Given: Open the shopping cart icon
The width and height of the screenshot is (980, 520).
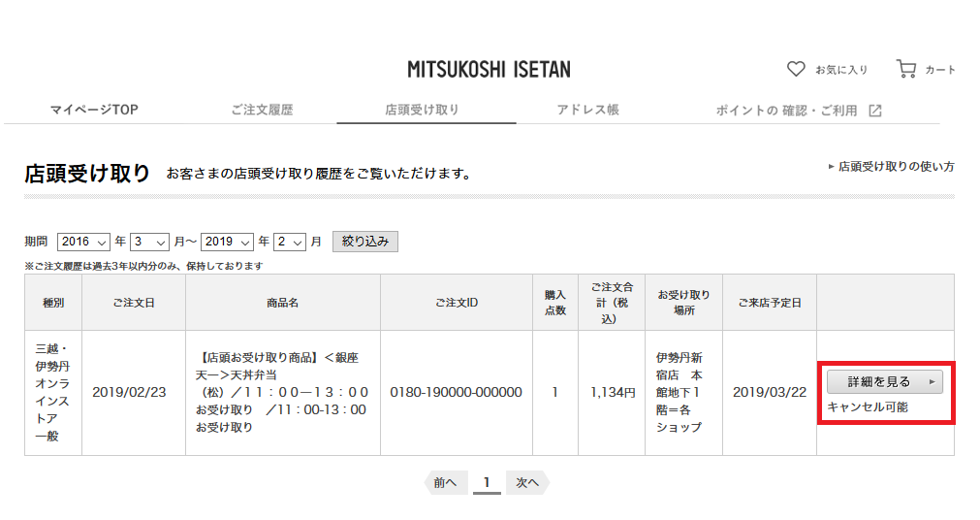Looking at the screenshot, I should coord(906,68).
